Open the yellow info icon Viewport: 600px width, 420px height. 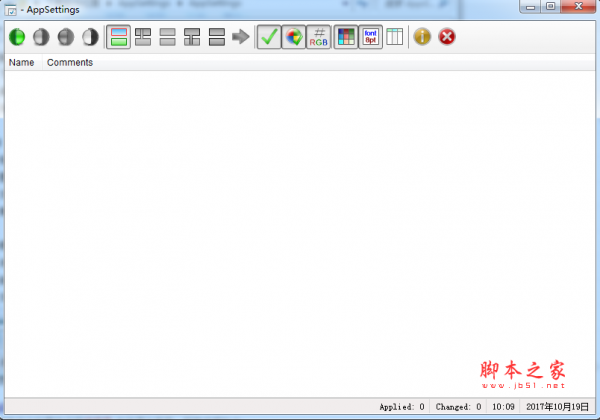(422, 37)
